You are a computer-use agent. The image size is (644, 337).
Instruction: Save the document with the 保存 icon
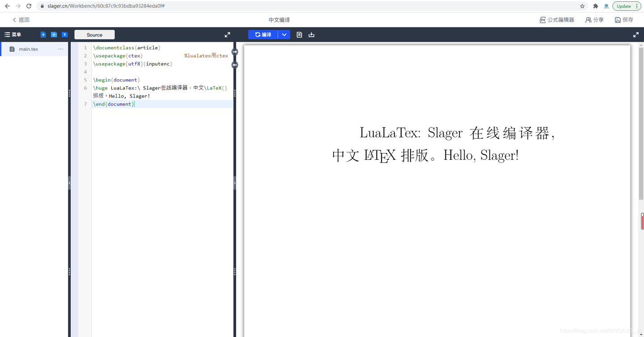624,20
